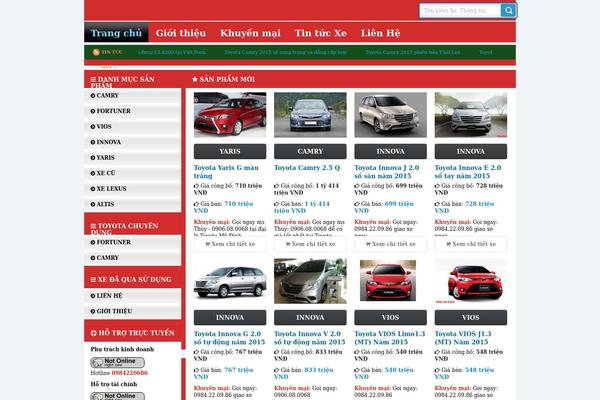Open the Innova V 2.0 showroom thumbnail
Viewport: 600px width, 400px height.
(310, 281)
